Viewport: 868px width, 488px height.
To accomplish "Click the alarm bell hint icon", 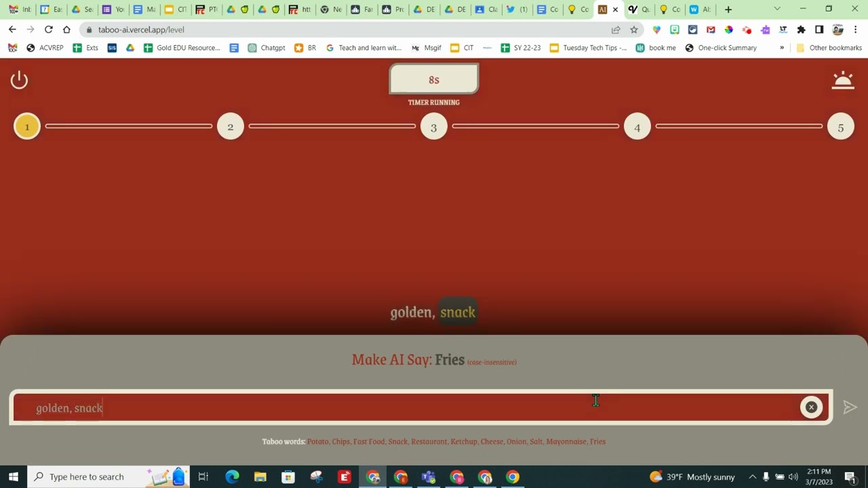I will click(x=843, y=80).
